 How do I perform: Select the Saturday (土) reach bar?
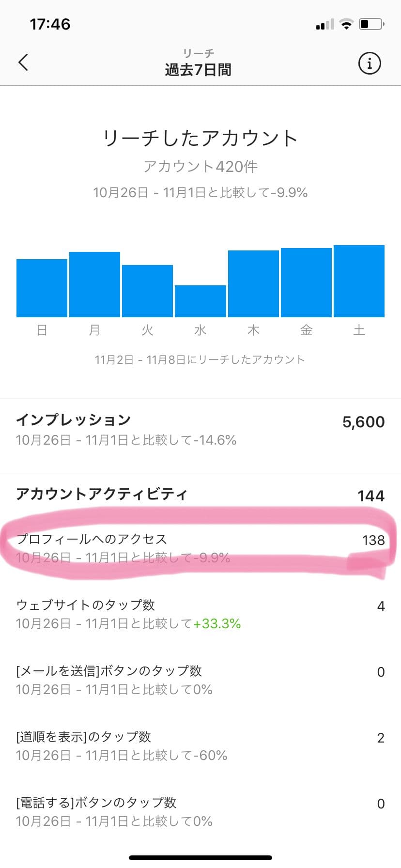(x=359, y=281)
